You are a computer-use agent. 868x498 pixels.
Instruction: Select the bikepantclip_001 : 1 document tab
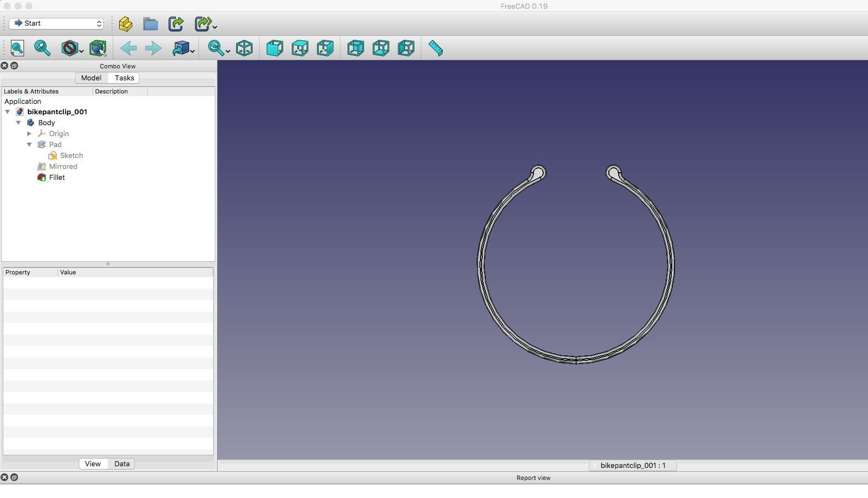point(633,465)
